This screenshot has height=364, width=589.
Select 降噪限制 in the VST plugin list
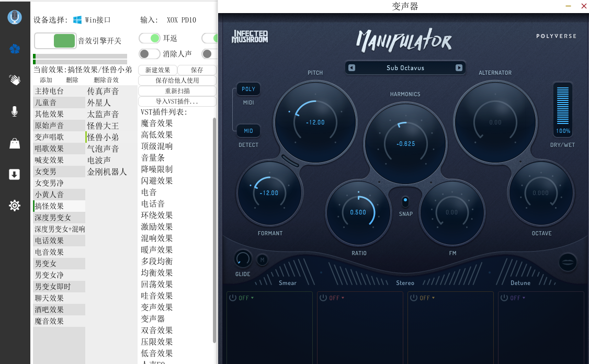(157, 169)
